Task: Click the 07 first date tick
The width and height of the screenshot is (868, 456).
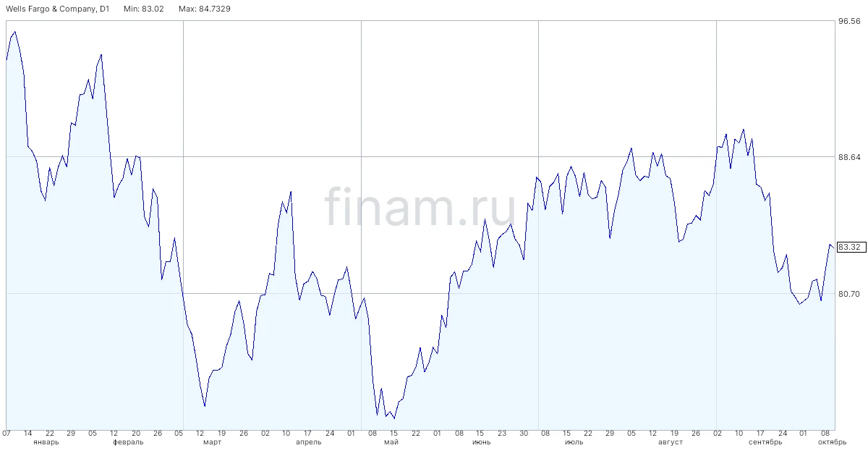Action: pos(7,433)
